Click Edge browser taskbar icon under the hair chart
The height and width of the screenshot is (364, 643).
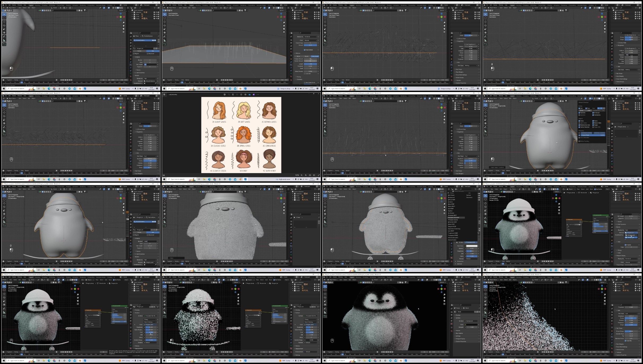tap(209, 179)
